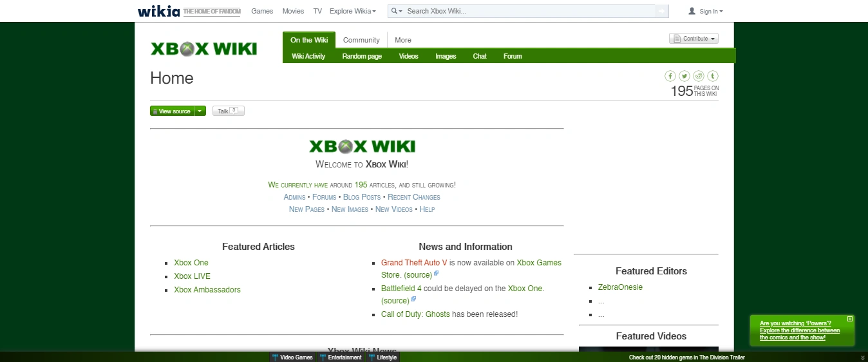This screenshot has height=362, width=868.
Task: Open the New Videos link
Action: point(394,209)
